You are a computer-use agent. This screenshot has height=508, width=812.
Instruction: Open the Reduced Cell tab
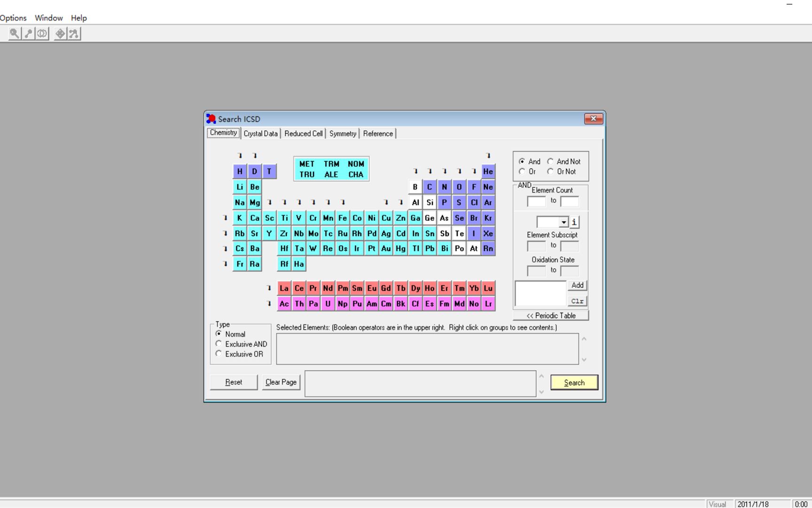tap(304, 134)
